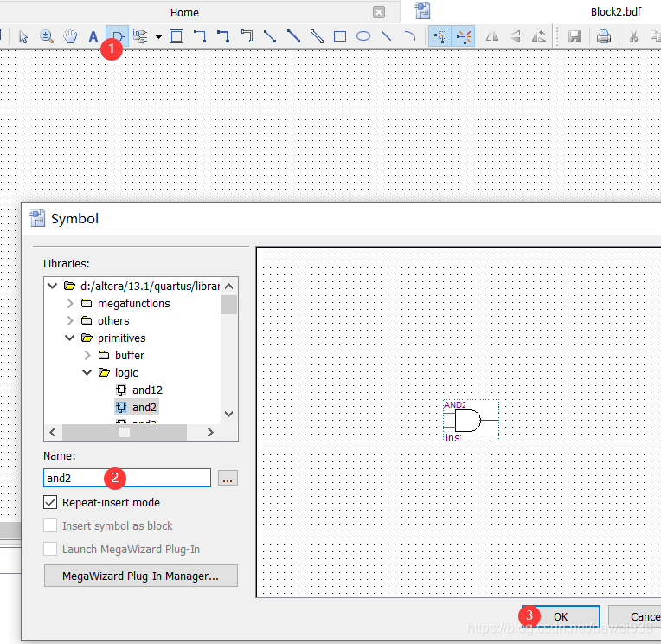Expand the megafunctions folder

pos(70,303)
